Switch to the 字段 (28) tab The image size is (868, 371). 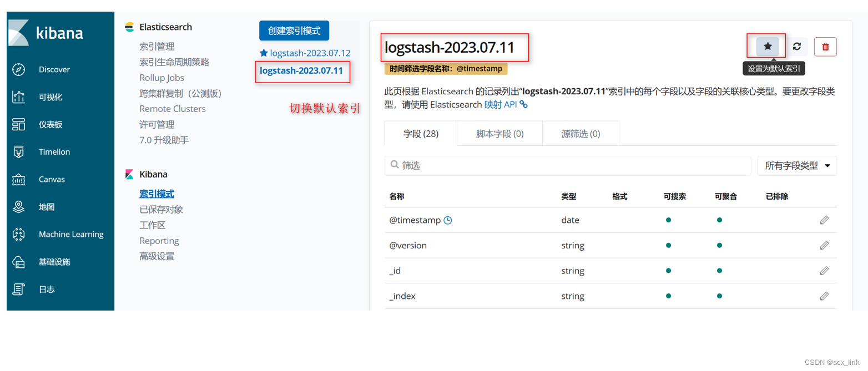421,134
